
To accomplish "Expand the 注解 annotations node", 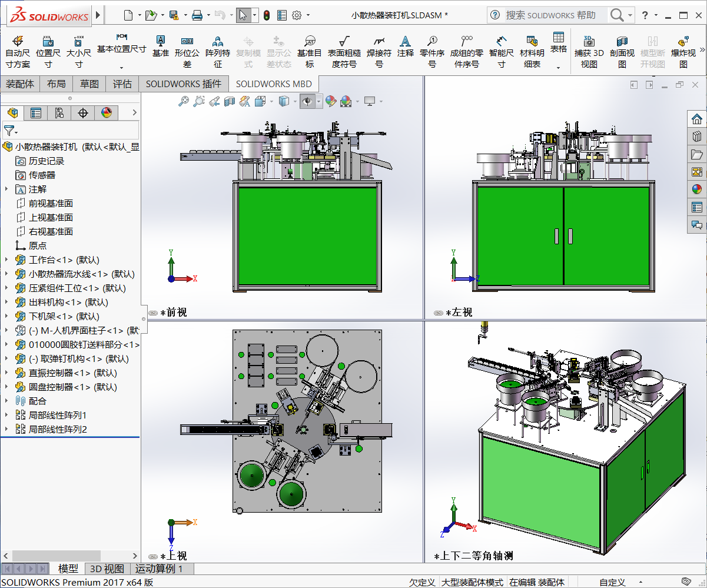I will point(6,189).
